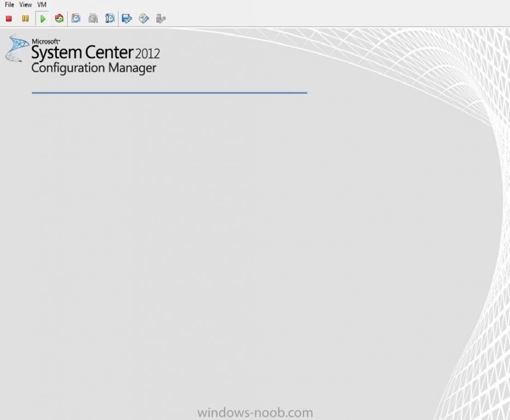
Task: Power off the VM with the red stop icon
Action: coord(9,19)
